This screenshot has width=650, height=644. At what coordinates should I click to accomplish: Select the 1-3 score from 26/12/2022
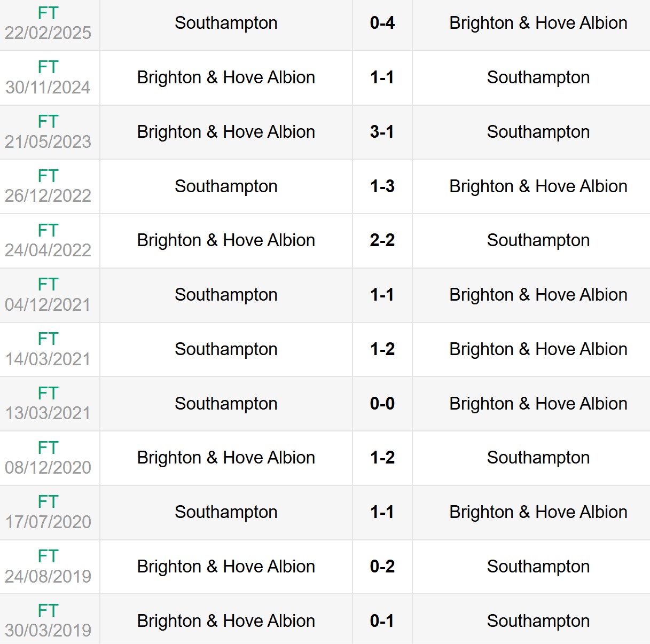click(382, 186)
